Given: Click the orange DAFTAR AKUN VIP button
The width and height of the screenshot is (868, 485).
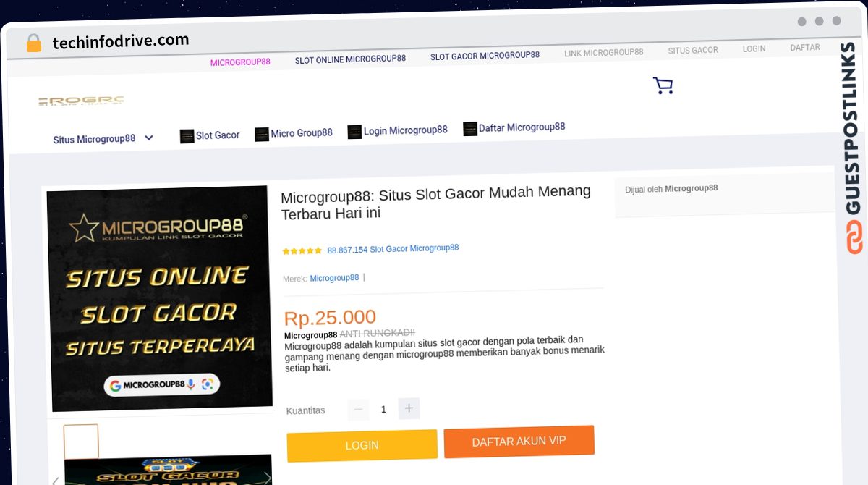Looking at the screenshot, I should [x=519, y=442].
